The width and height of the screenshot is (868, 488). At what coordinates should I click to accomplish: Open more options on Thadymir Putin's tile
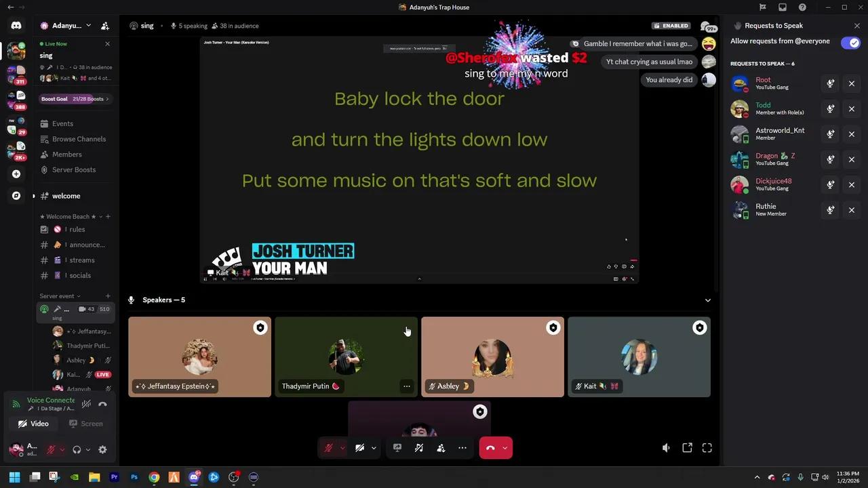[407, 386]
